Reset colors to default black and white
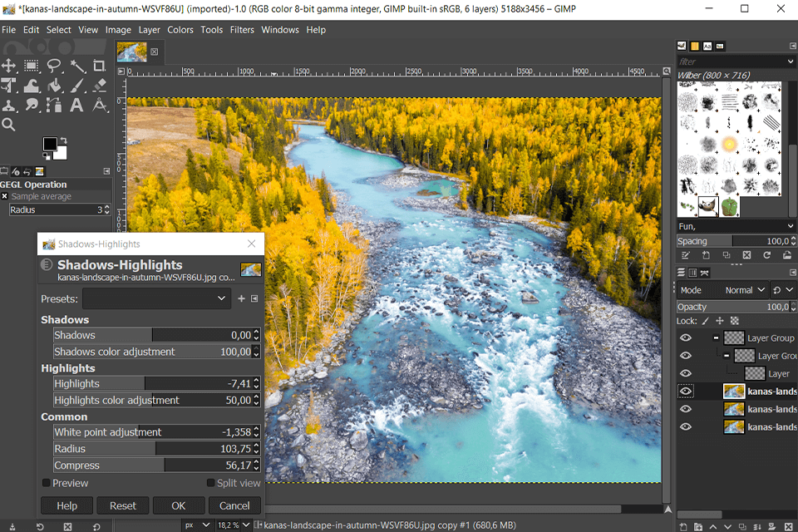798x532 pixels. (47, 156)
